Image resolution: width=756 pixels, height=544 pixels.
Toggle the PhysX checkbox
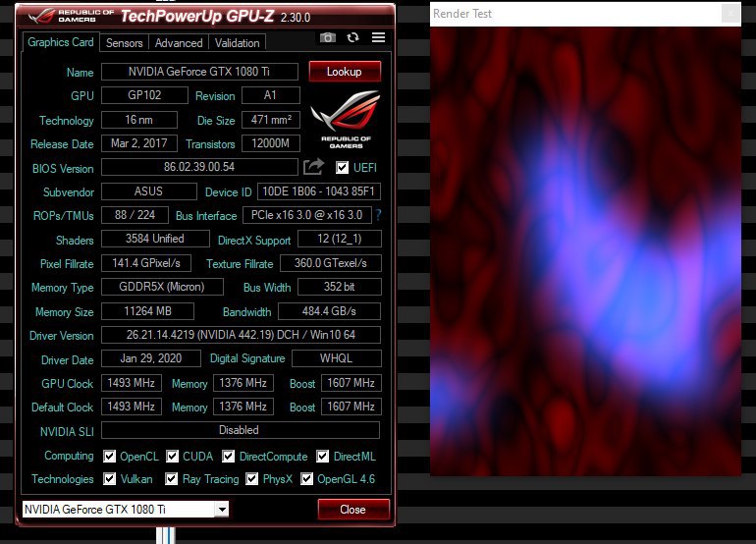(x=251, y=479)
